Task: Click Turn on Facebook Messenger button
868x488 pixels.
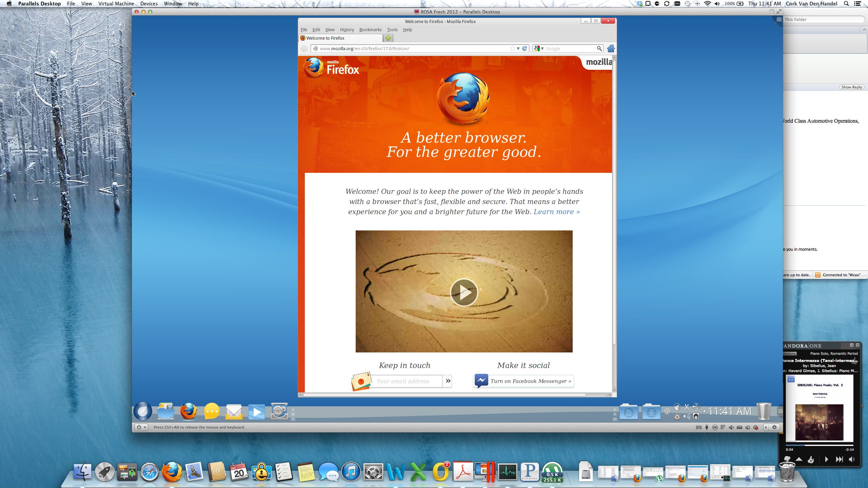Action: point(524,381)
